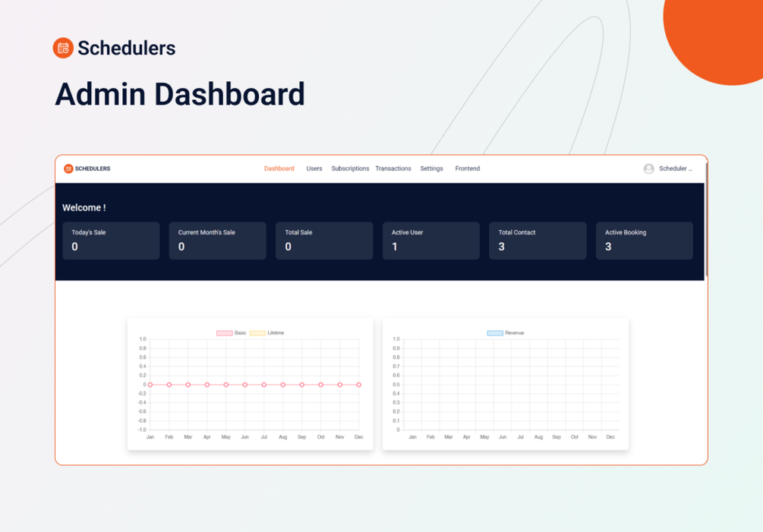Open the Scheduler account dropdown

click(676, 168)
